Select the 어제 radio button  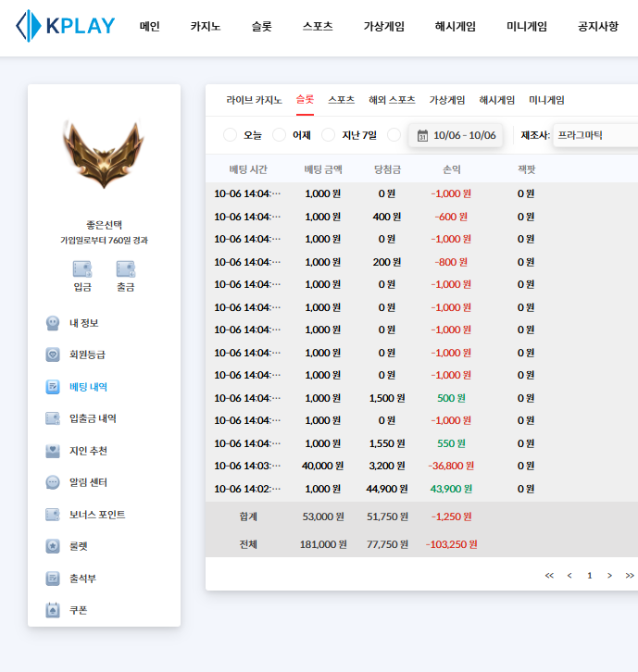tap(280, 135)
